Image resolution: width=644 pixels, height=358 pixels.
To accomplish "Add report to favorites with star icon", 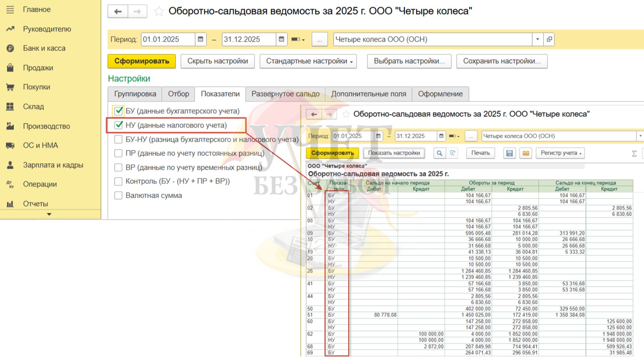I will pos(159,11).
